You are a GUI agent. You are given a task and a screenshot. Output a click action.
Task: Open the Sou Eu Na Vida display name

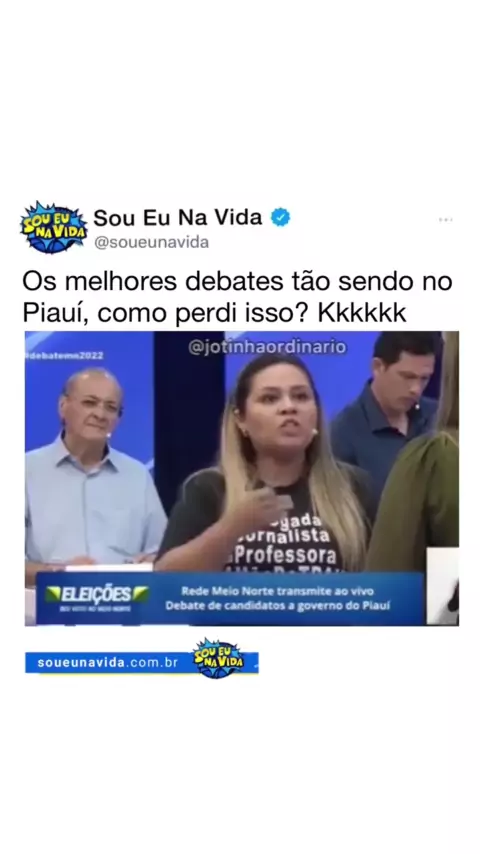click(178, 217)
